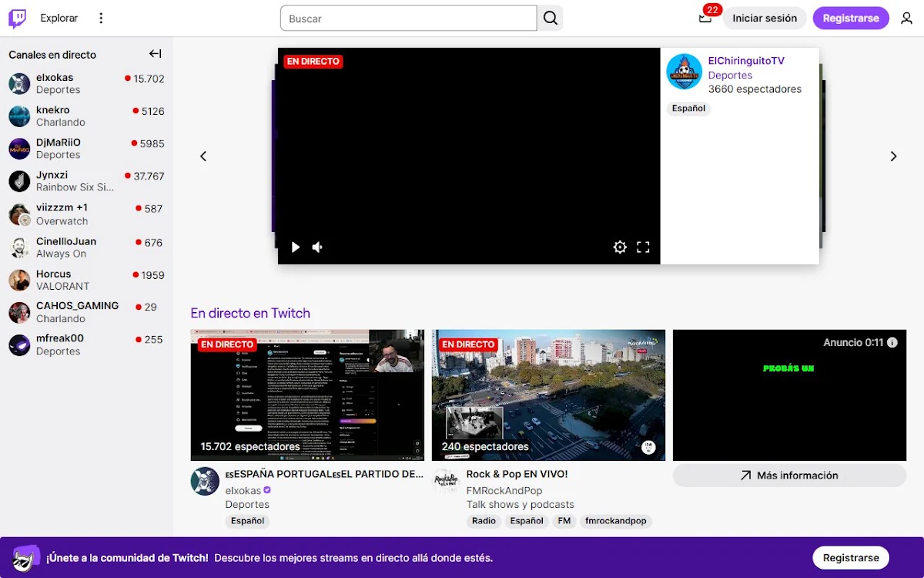Click ad info icon next to Anuncio
The image size is (924, 578).
point(892,342)
